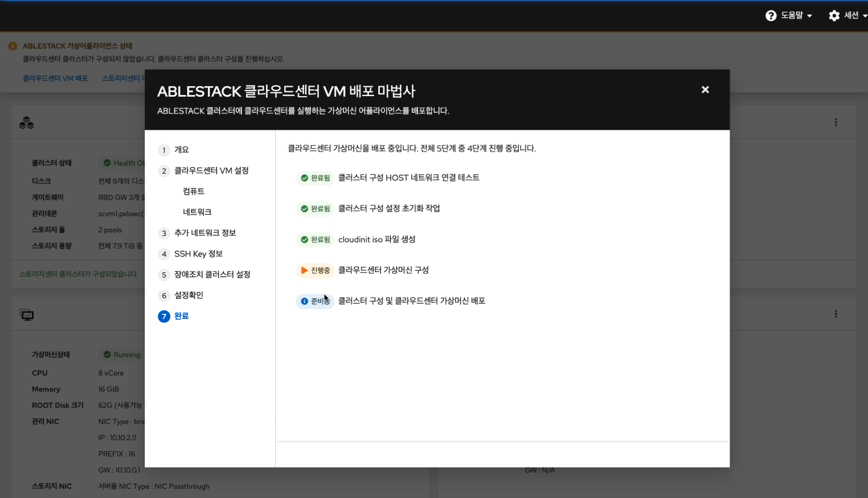868x498 pixels.
Task: Click the text 클러스터 구성 HOST 네트워크 연결 테스트
Action: [x=409, y=178]
